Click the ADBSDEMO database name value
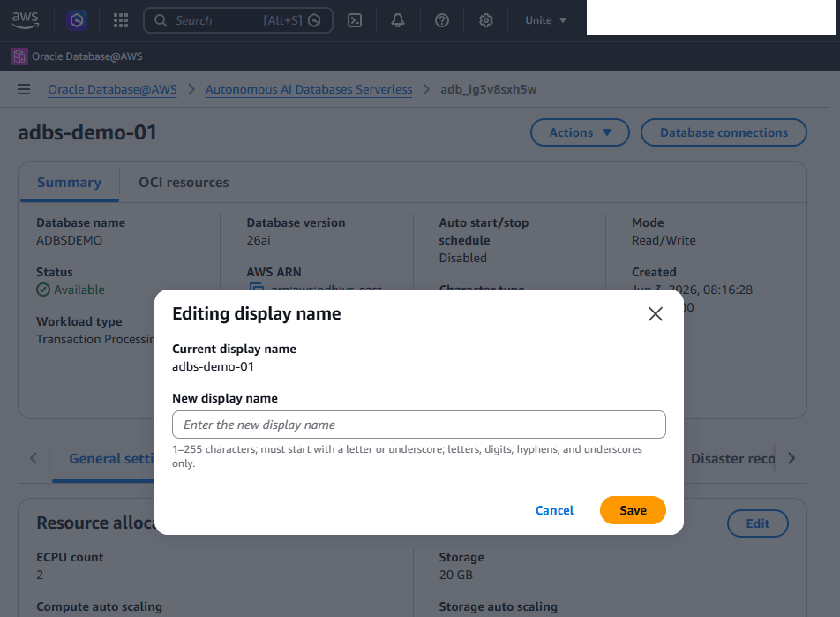The image size is (840, 617). click(69, 240)
